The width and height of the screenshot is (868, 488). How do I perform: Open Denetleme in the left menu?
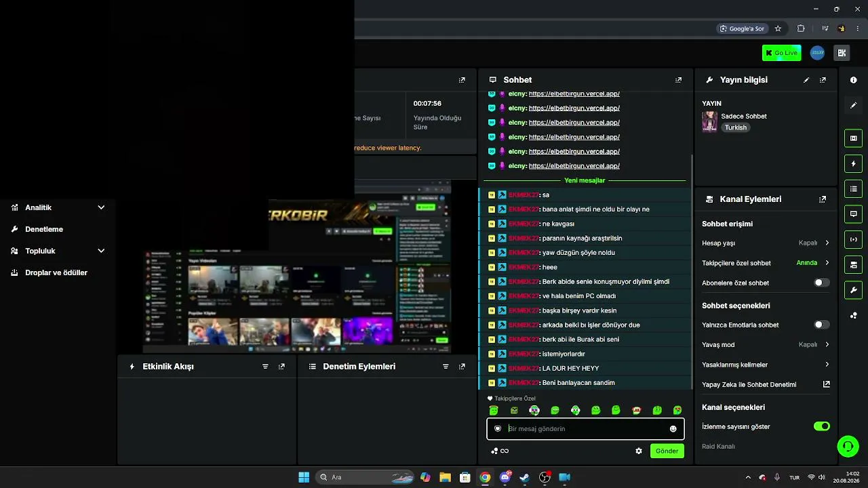[44, 229]
